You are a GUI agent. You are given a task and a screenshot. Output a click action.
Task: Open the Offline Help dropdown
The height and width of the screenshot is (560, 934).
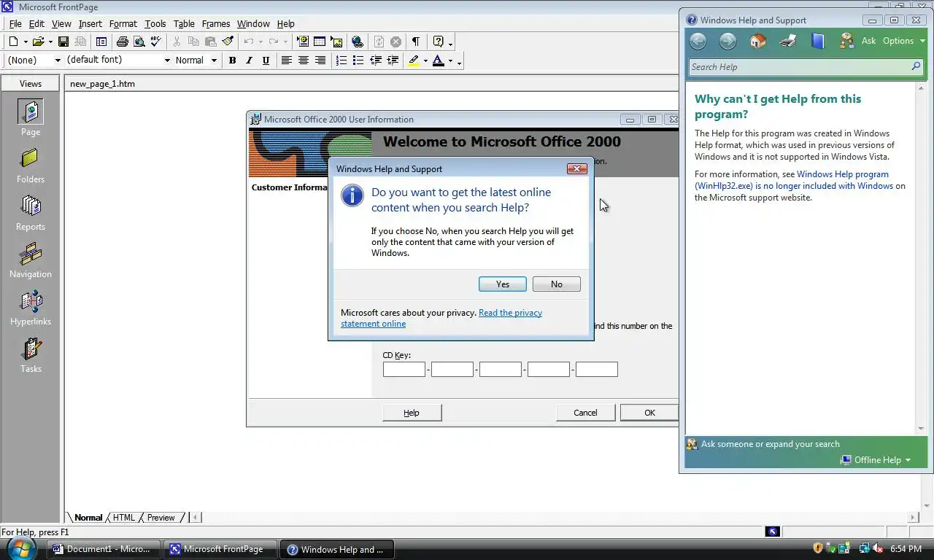[x=876, y=460]
